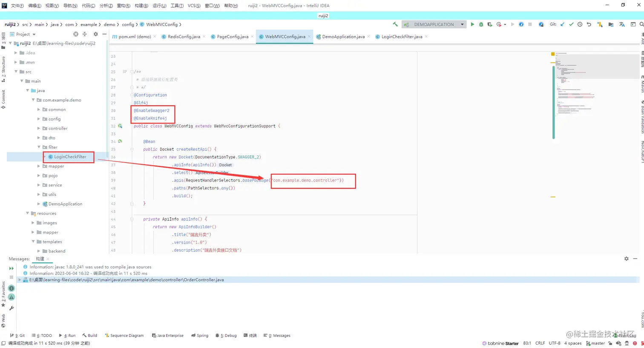Show Git history using the clock icon

580,24
